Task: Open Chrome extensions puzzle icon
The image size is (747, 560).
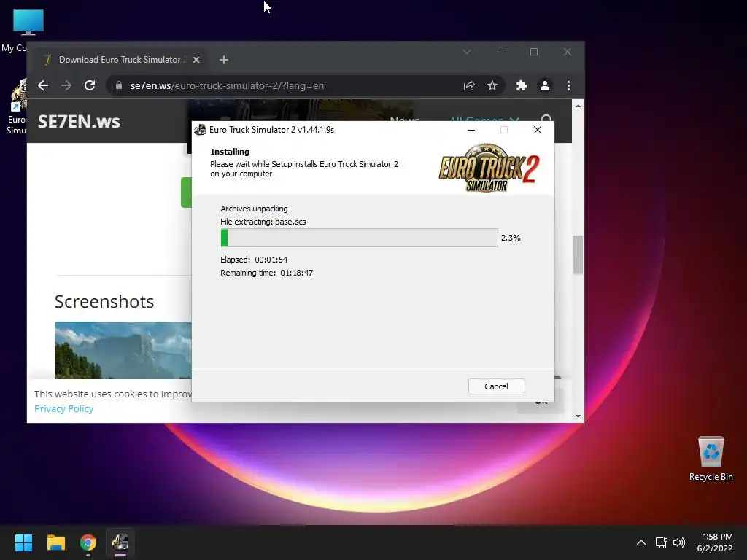Action: pyautogui.click(x=521, y=86)
